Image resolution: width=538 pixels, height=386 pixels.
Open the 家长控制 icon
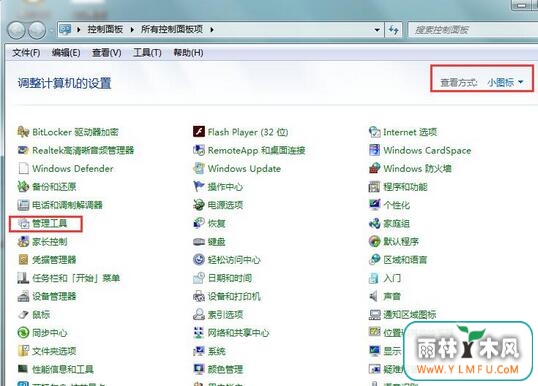click(23, 242)
